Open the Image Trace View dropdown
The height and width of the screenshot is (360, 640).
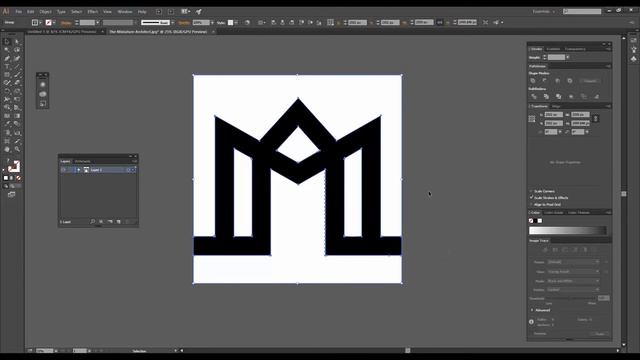[573, 271]
